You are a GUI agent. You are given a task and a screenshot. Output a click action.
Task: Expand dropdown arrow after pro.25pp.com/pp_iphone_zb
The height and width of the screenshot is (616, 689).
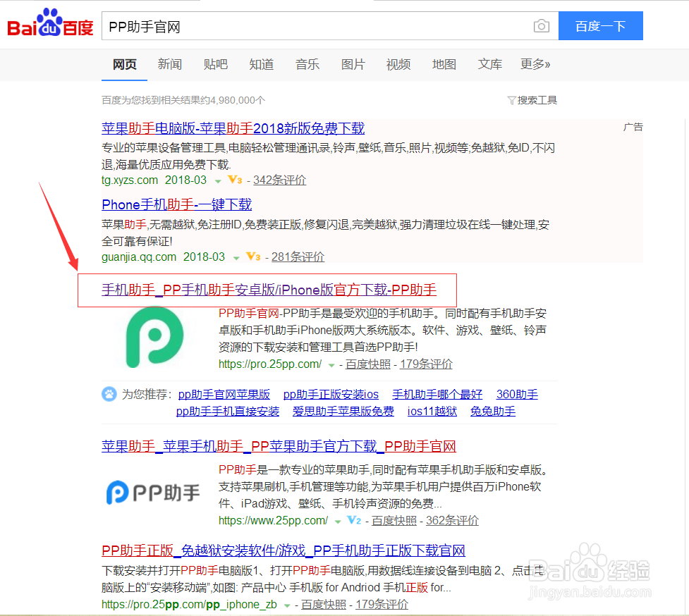(286, 605)
